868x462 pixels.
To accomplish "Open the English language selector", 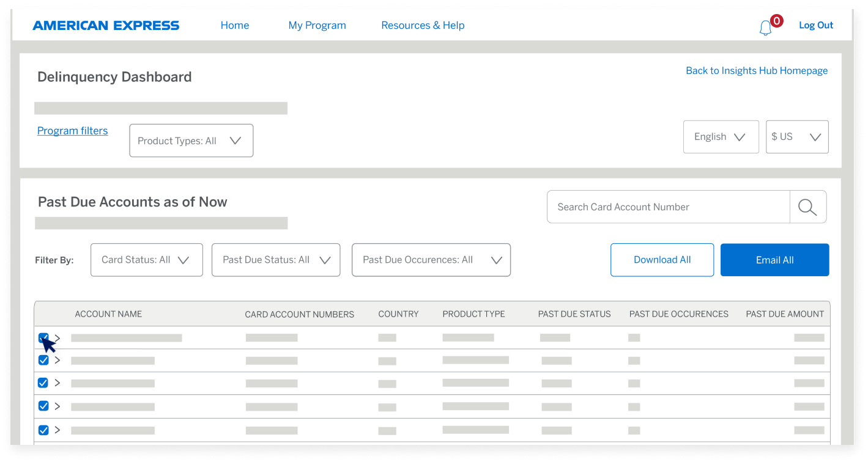I will pyautogui.click(x=721, y=136).
